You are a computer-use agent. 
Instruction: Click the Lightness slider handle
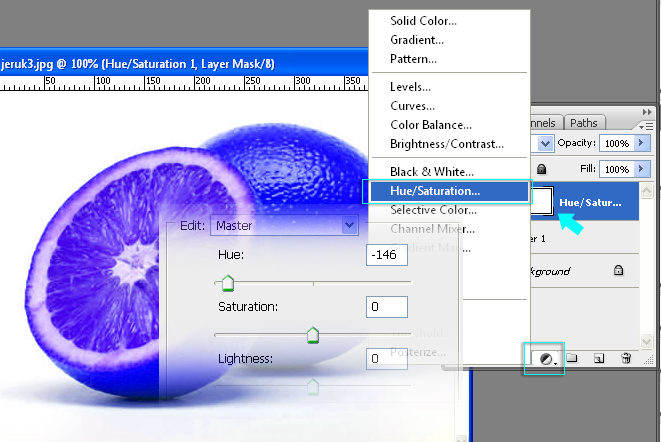coord(313,387)
